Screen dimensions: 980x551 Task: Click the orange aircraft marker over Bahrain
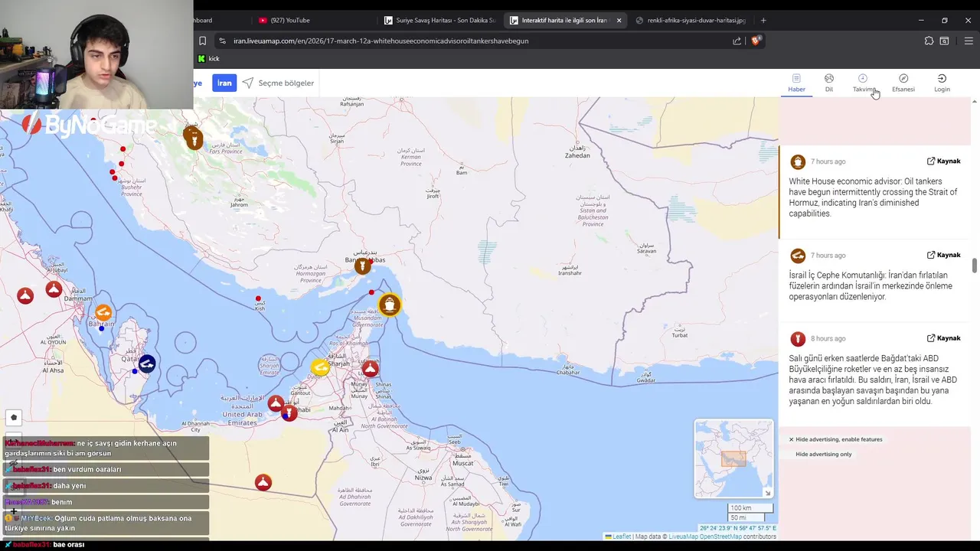pyautogui.click(x=103, y=312)
